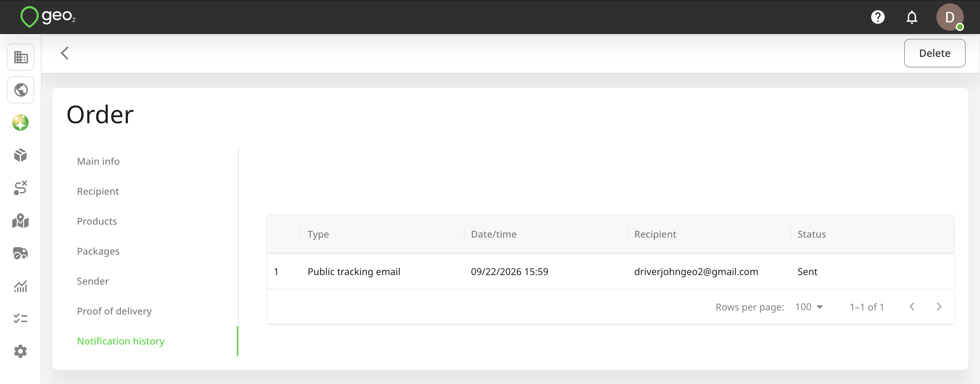Viewport: 980px width, 384px height.
Task: Open the package box sidebar icon
Action: (20, 155)
